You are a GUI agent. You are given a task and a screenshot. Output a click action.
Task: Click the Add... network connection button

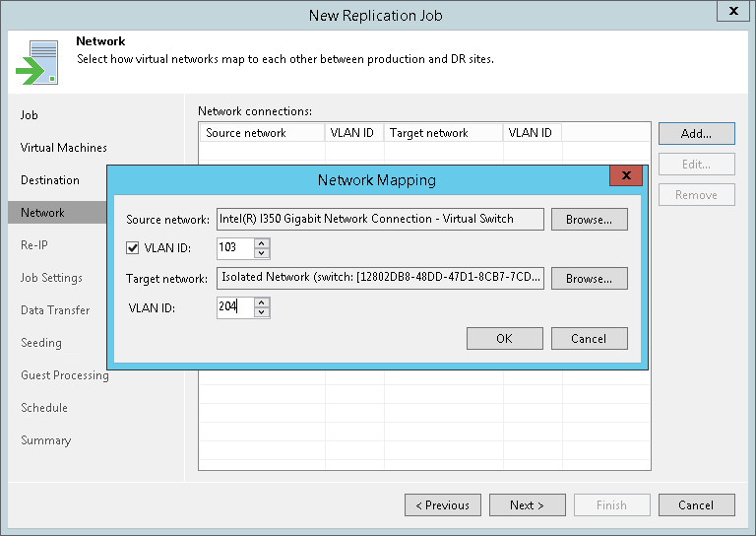(x=697, y=134)
